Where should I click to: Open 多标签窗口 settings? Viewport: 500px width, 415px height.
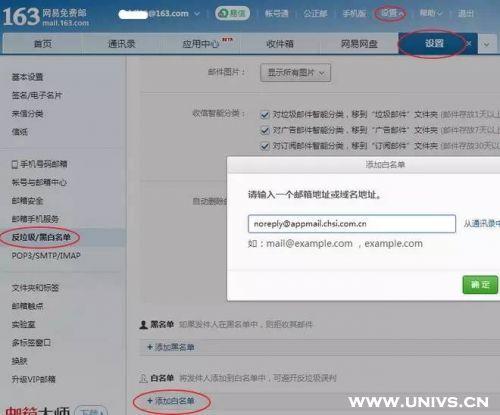click(x=31, y=343)
